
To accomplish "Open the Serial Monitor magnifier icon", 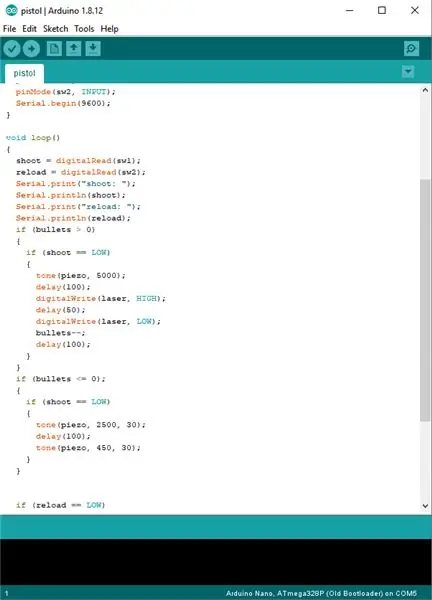I will tap(411, 49).
